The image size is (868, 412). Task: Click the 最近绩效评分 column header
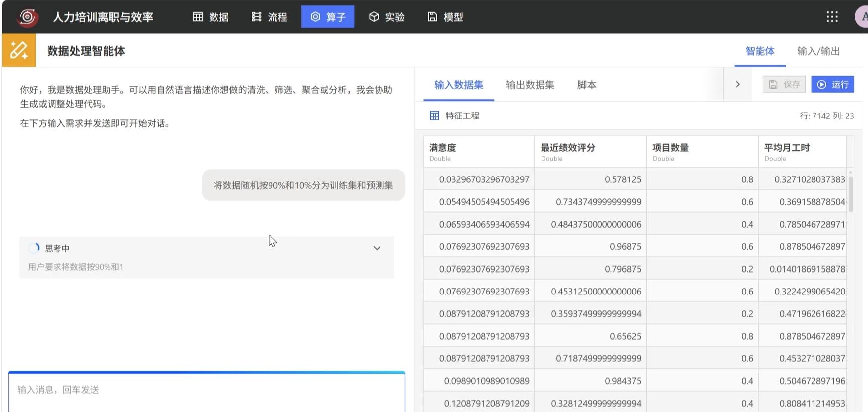tap(591, 152)
